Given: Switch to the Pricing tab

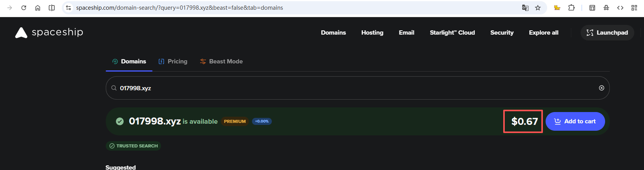Looking at the screenshot, I should [173, 61].
